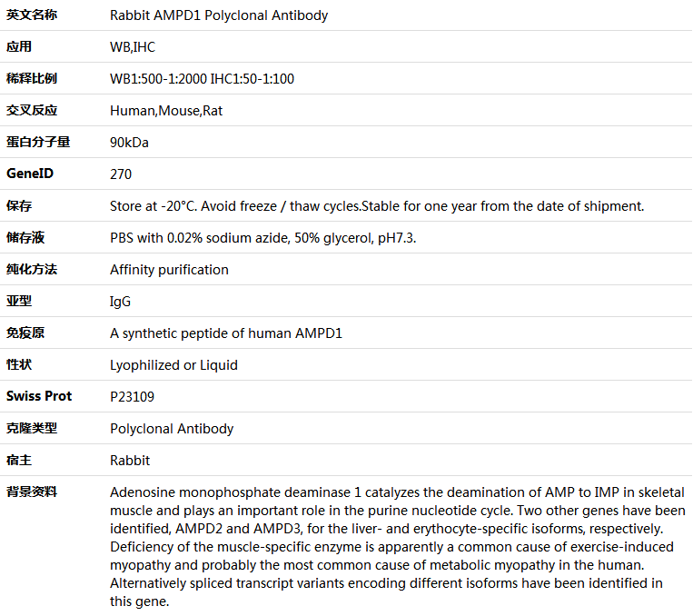693x616 pixels.
Task: Click the GeneID row label
Action: click(x=30, y=174)
